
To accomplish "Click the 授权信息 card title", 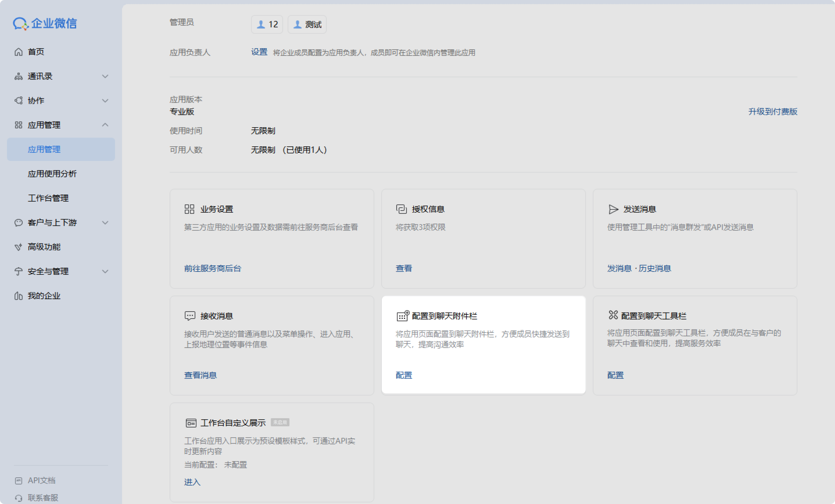I will tap(428, 209).
